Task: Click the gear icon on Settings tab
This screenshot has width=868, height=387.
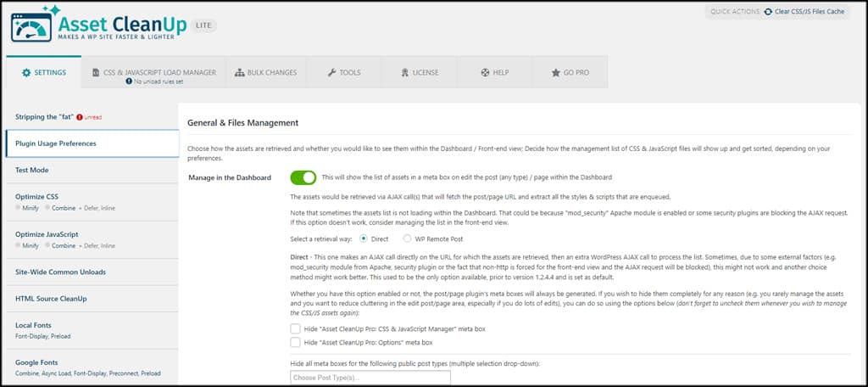Action: tap(26, 73)
